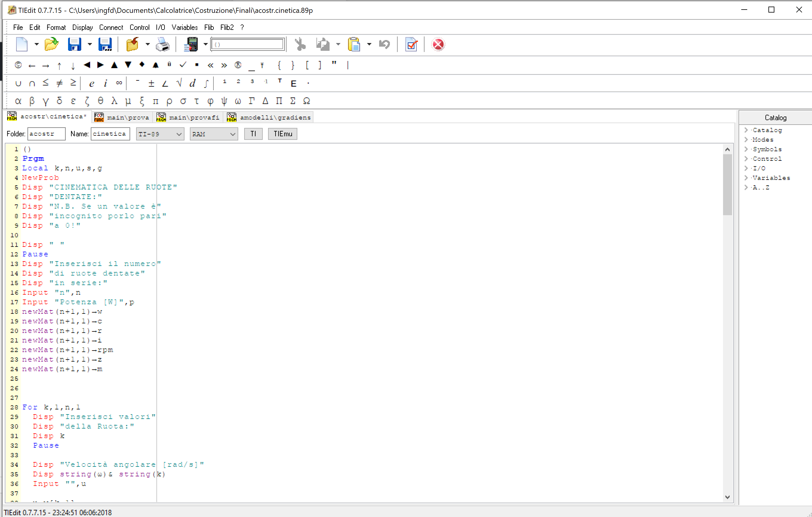
Task: Click the syntax check checkmark icon
Action: (x=411, y=44)
